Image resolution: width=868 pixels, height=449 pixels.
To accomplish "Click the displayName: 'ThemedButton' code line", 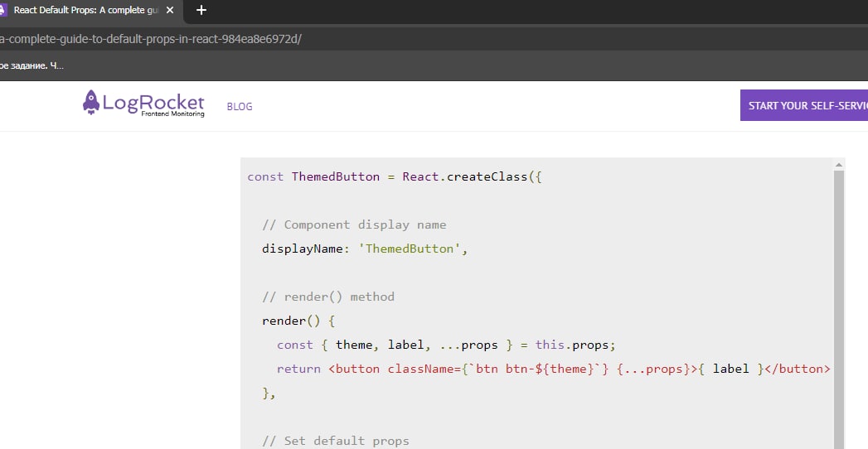I will pos(365,249).
